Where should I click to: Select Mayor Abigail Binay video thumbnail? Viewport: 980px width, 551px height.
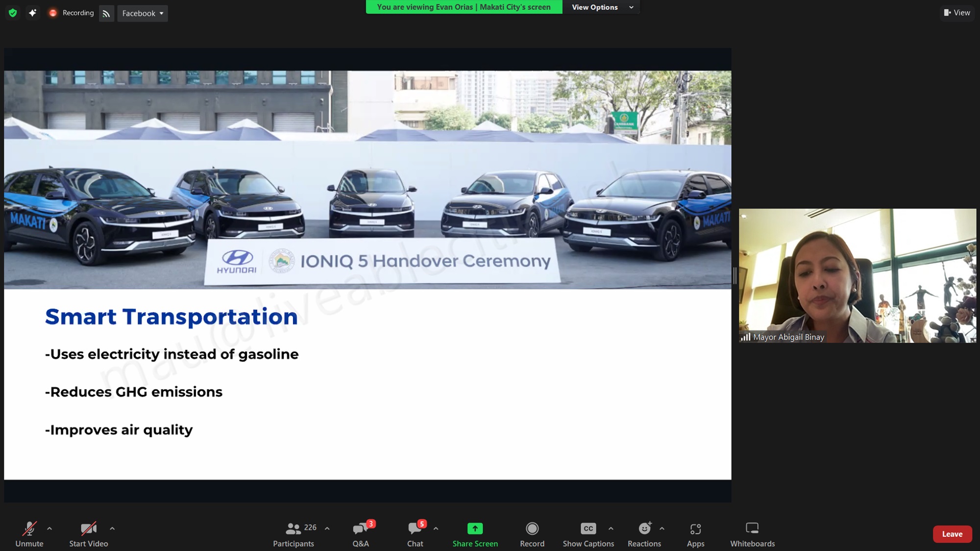857,276
